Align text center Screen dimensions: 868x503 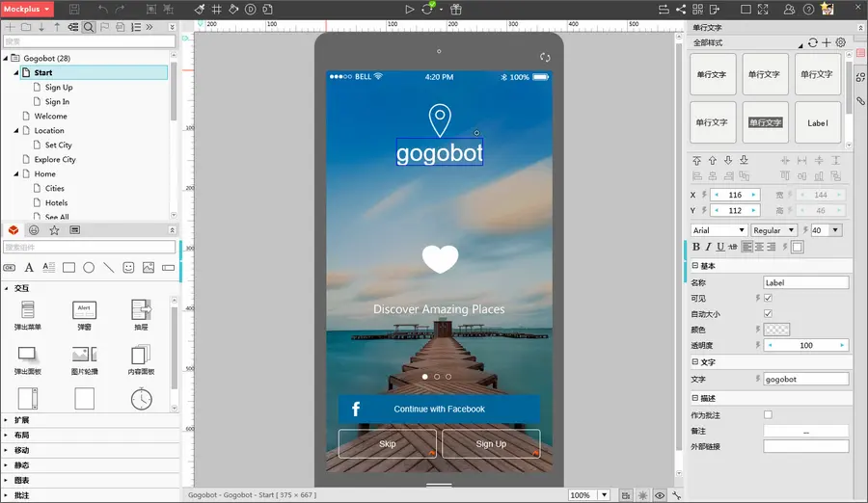(x=760, y=247)
